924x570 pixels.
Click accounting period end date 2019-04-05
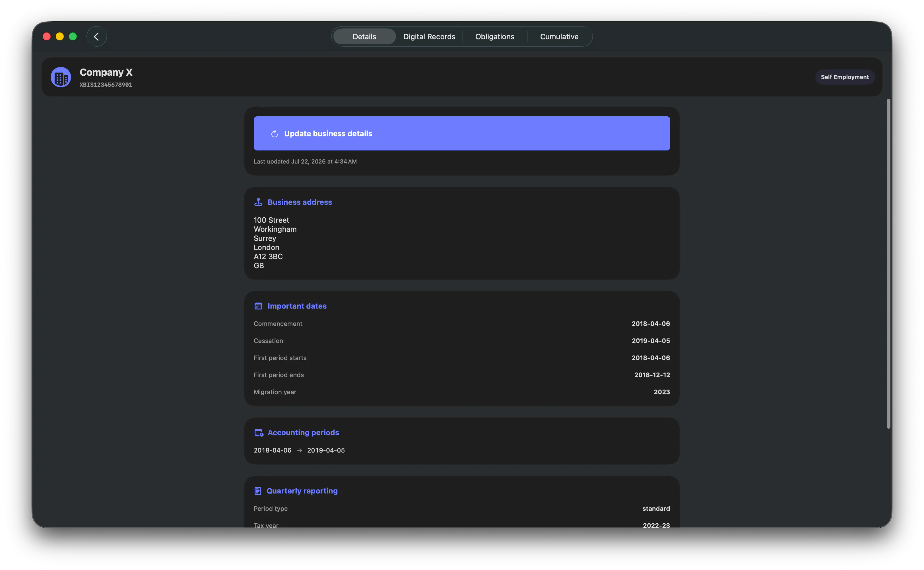tap(326, 451)
